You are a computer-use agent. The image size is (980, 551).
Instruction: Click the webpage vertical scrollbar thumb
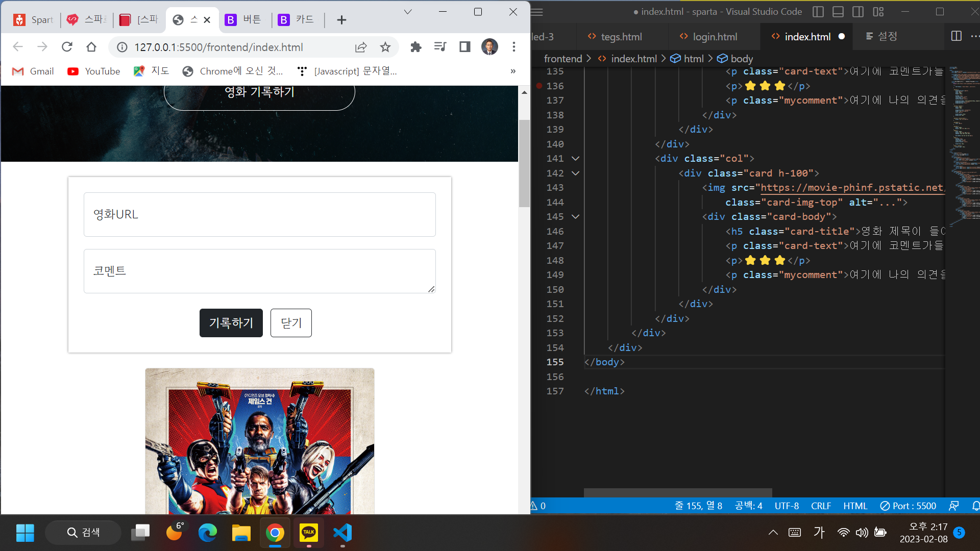[x=524, y=163]
